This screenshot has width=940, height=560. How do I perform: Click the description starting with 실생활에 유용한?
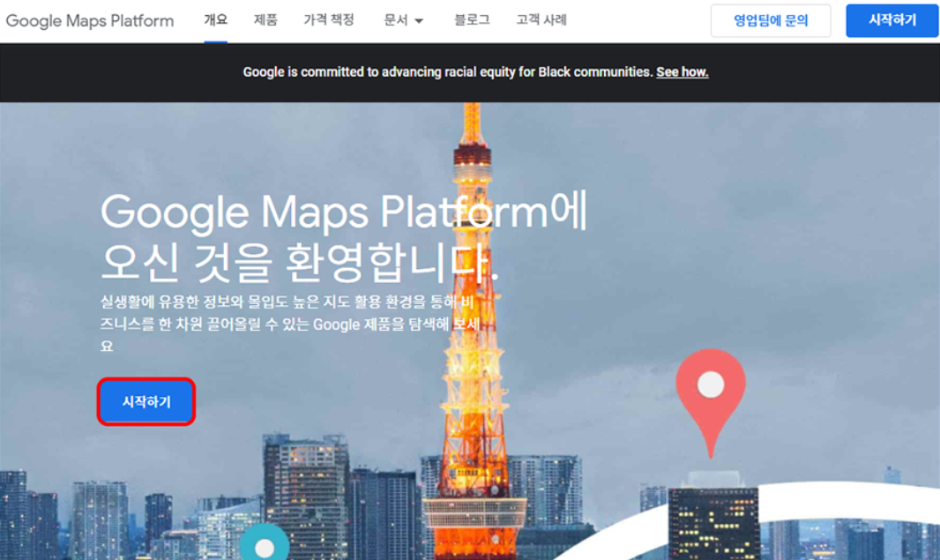point(290,324)
